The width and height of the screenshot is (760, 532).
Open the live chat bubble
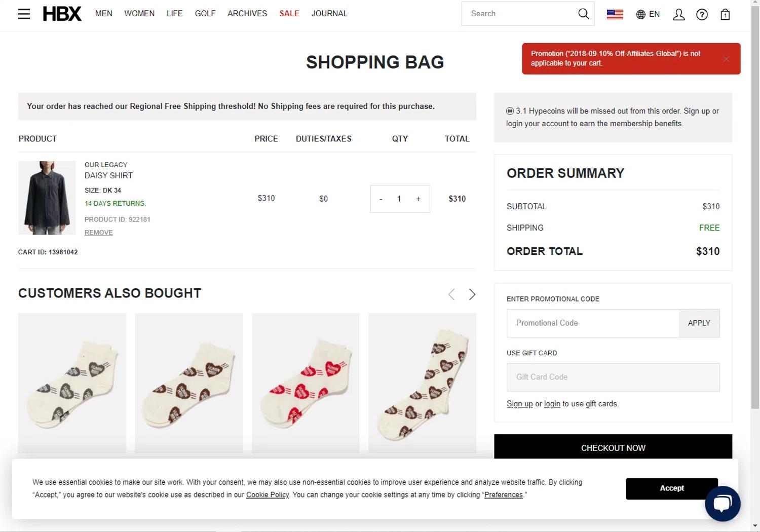pos(723,503)
